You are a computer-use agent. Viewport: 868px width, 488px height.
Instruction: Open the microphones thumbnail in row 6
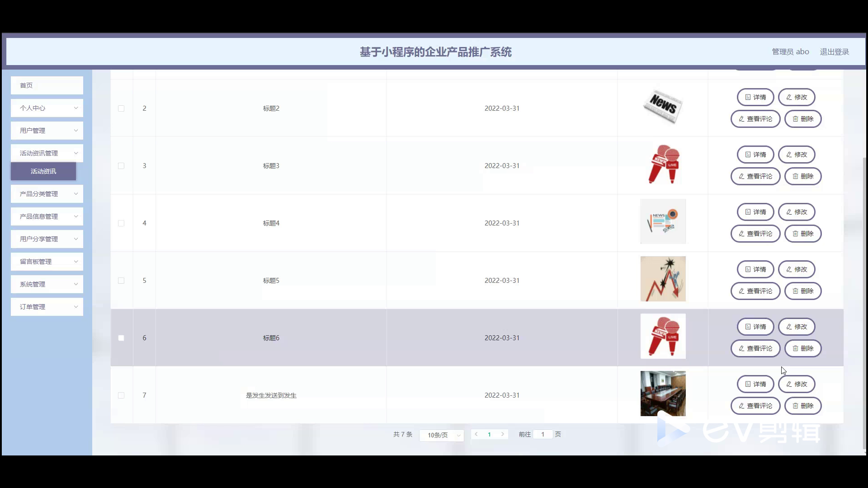pyautogui.click(x=663, y=336)
